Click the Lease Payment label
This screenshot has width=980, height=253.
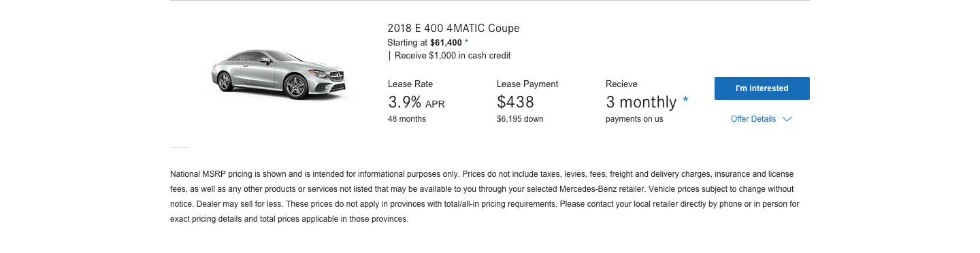[x=527, y=84]
